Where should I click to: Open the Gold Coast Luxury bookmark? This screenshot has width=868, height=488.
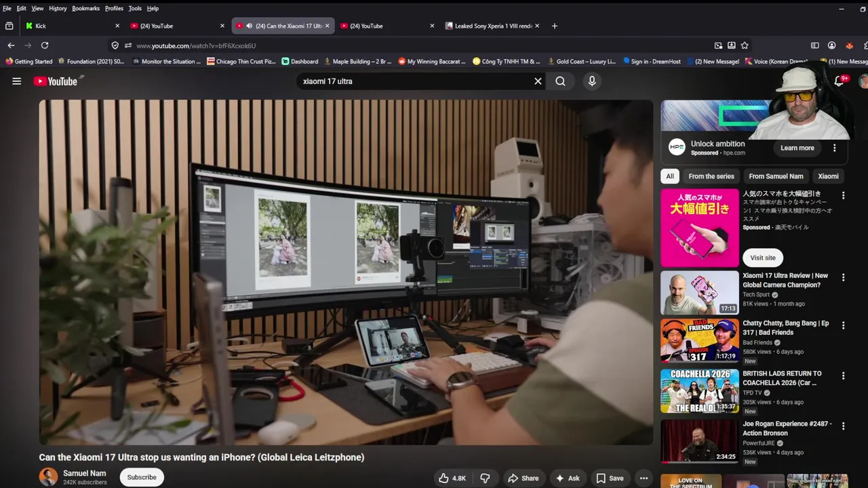581,61
